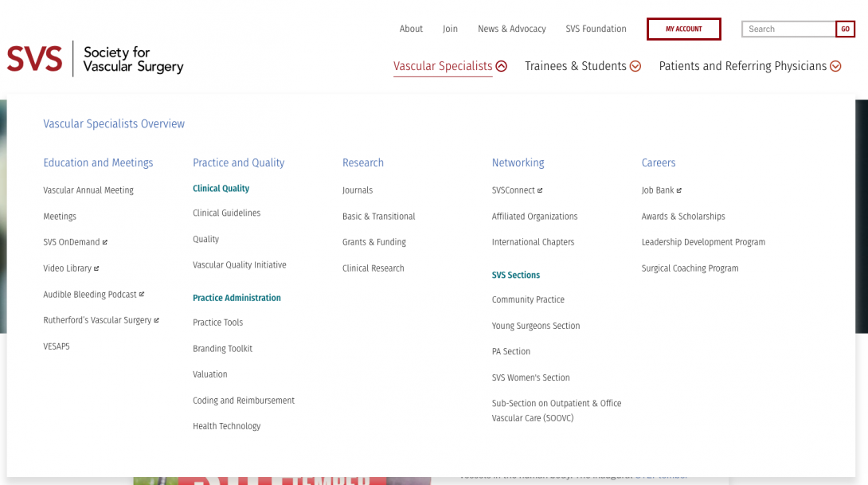Viewport: 868px width, 485px height.
Task: Open Practice Administration subsection link
Action: [237, 298]
